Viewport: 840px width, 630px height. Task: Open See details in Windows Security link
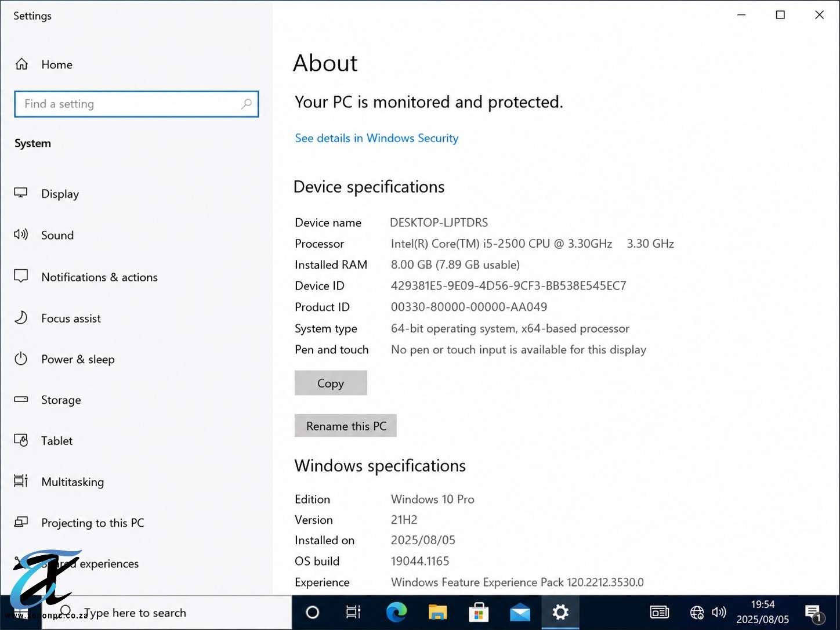tap(376, 138)
